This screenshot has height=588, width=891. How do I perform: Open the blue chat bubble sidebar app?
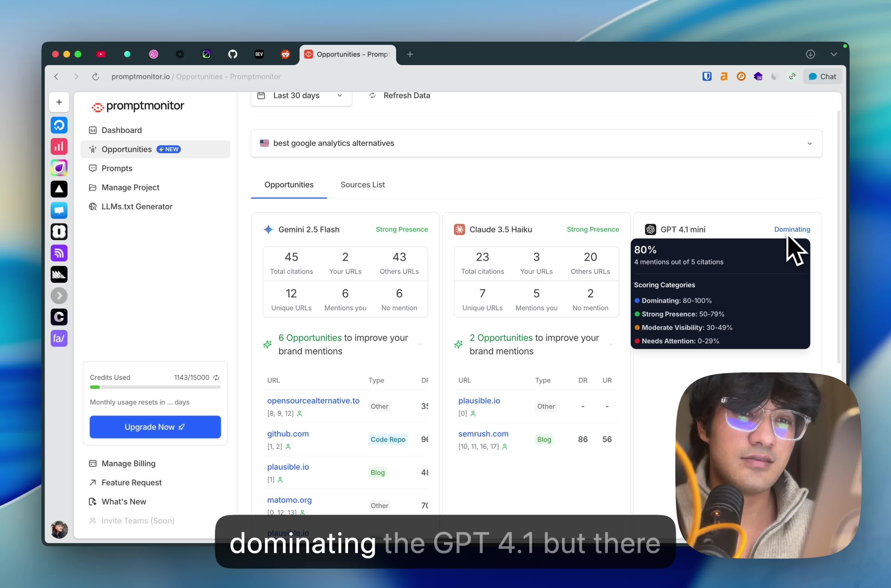(59, 210)
